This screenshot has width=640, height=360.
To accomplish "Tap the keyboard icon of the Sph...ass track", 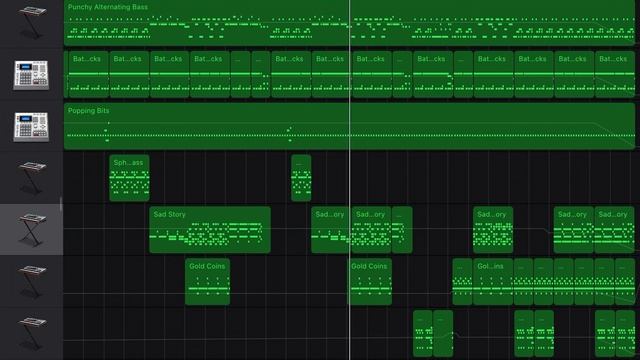I will pos(32,178).
